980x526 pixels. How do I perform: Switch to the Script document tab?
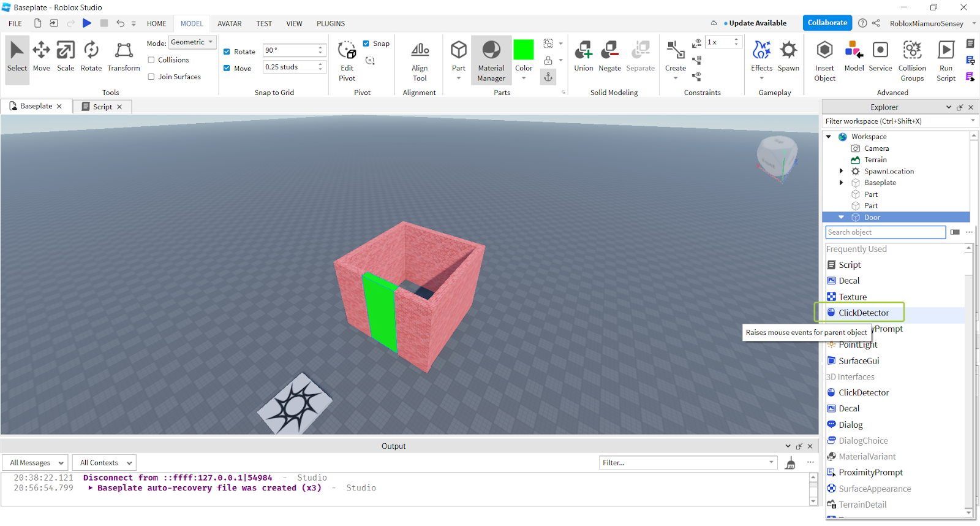tap(102, 107)
